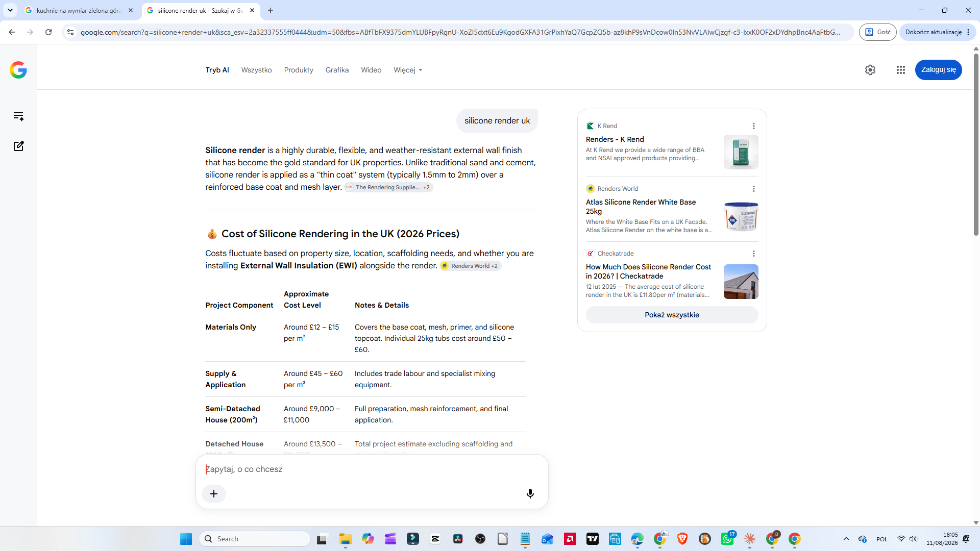View site information icon in address bar
This screenshot has height=551, width=980.
point(70,32)
